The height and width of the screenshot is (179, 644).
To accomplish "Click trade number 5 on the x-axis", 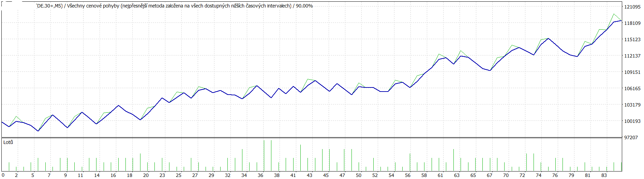I will [x=33, y=175].
